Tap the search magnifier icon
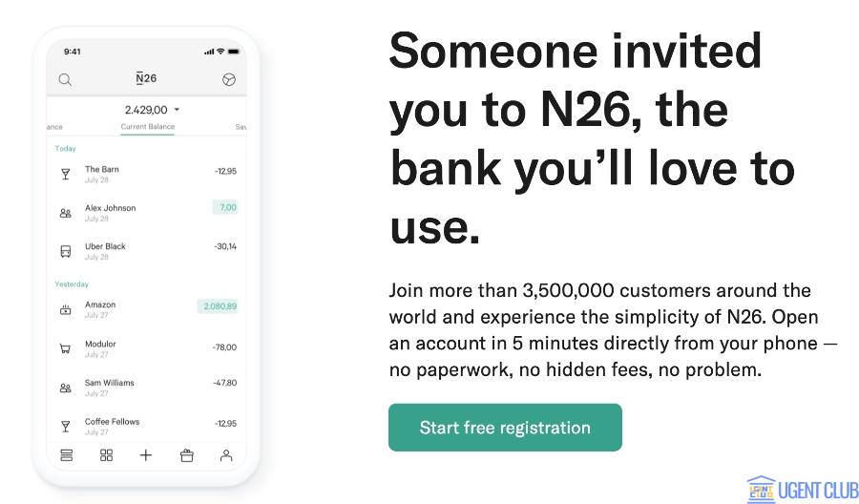The height and width of the screenshot is (504, 859). coord(65,80)
